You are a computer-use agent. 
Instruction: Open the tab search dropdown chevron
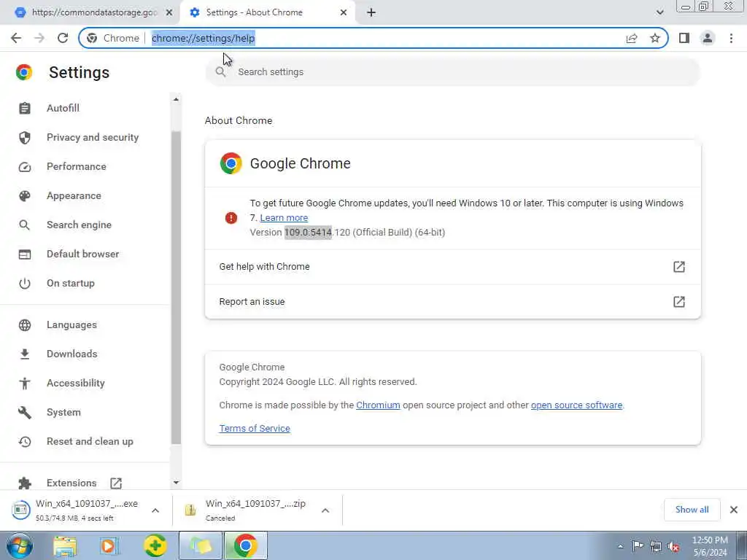(659, 12)
